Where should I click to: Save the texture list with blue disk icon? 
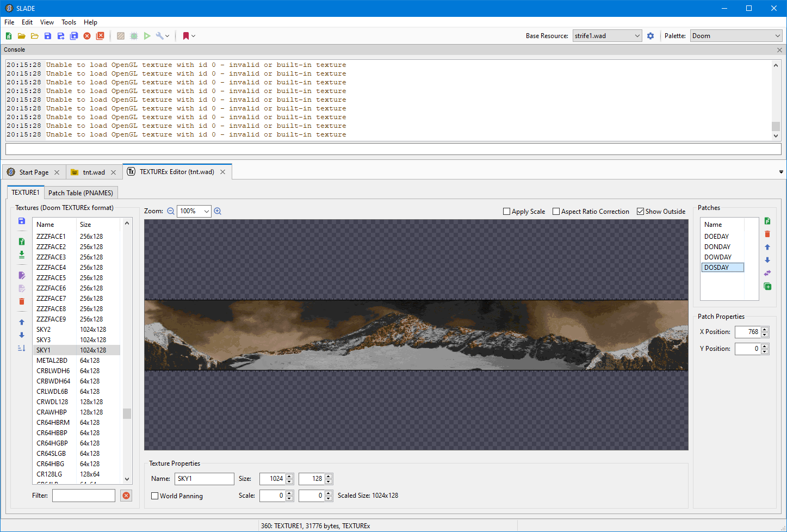tap(22, 221)
